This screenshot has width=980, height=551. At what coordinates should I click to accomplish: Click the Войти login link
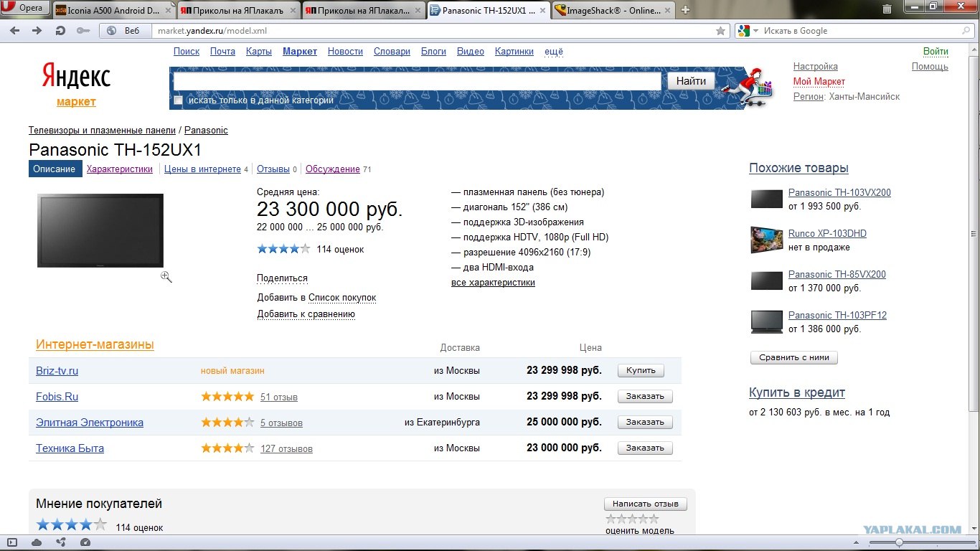[936, 52]
